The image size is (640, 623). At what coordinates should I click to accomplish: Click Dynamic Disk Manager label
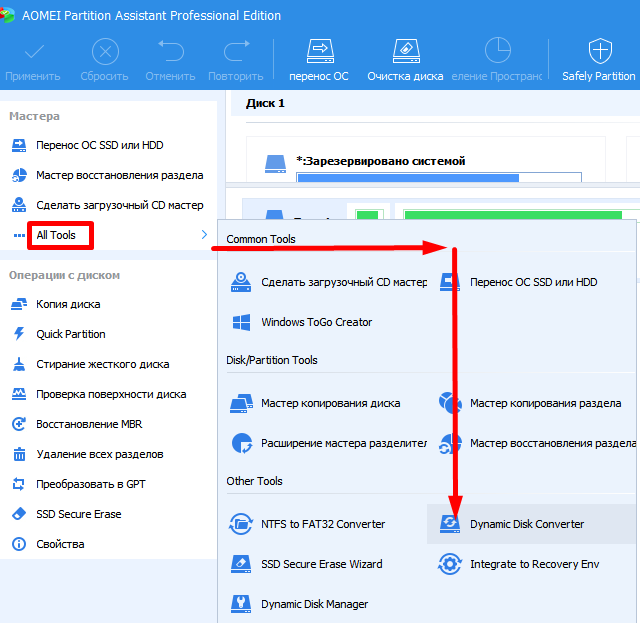tap(314, 604)
